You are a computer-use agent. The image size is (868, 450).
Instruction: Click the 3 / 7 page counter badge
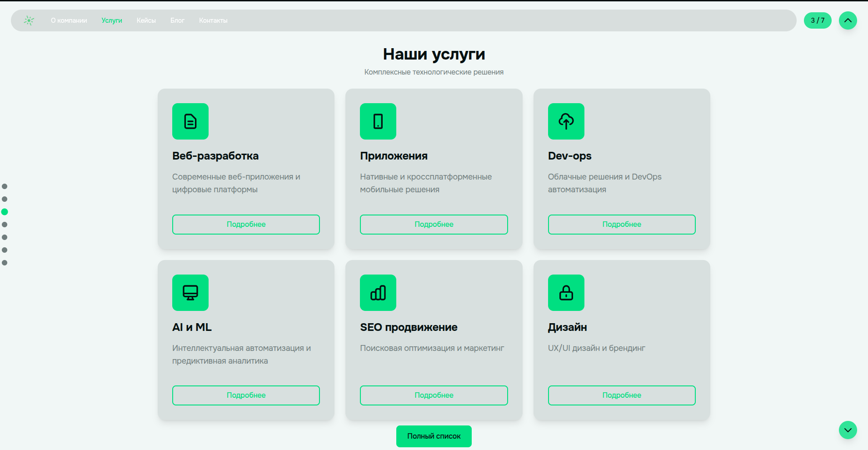[x=817, y=20]
